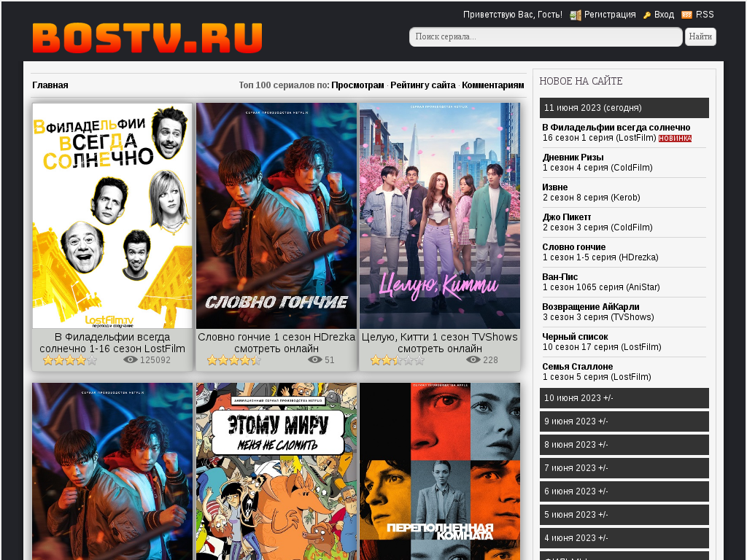Sort top 100 by Комментариям
Screen dimensions: 747x560
pyautogui.click(x=493, y=85)
